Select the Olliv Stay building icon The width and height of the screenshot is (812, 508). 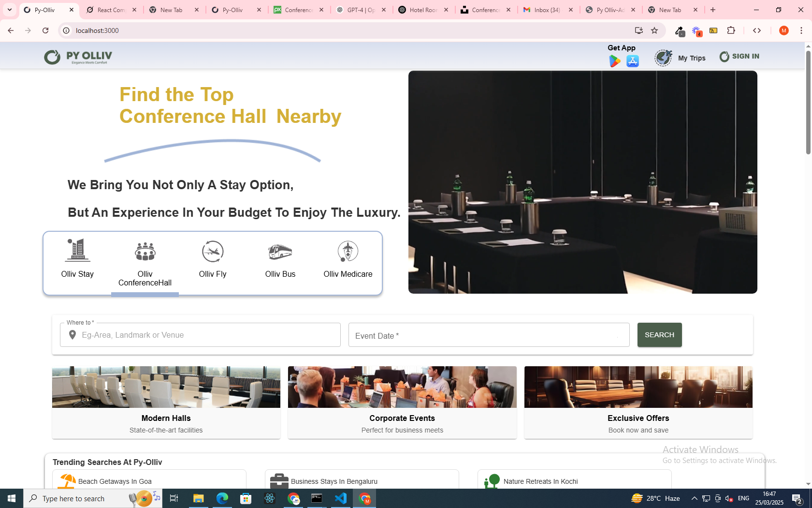77,251
